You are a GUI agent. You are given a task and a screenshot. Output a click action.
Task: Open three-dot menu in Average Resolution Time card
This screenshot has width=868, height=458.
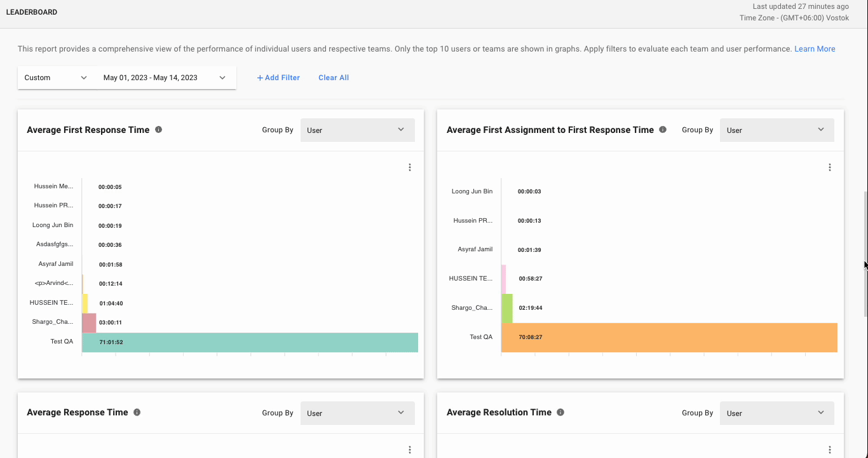click(x=830, y=450)
